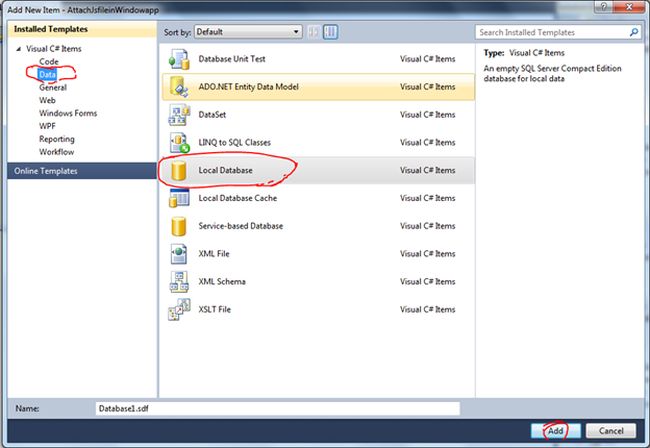The width and height of the screenshot is (650, 448).
Task: Select ADO.NET Entity Data Model text
Action: pos(248,87)
